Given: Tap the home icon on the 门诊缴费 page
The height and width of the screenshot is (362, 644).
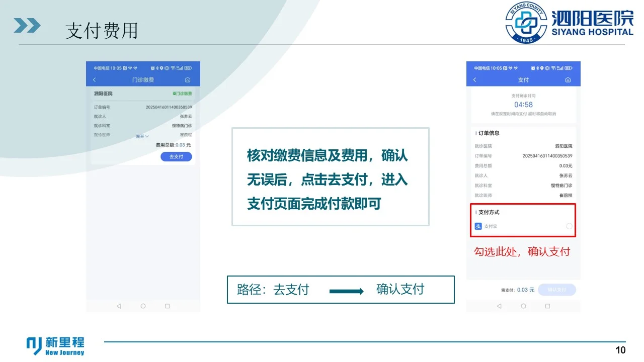Looking at the screenshot, I should click(x=187, y=79).
